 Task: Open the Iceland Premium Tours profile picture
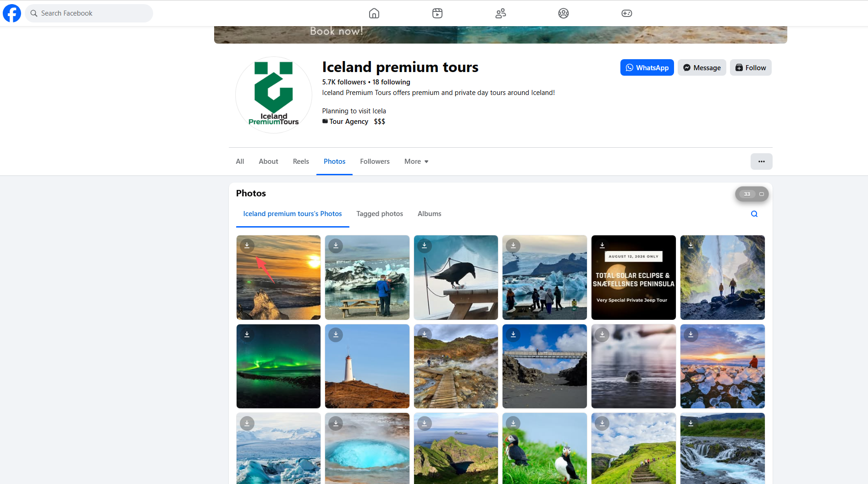click(x=274, y=95)
